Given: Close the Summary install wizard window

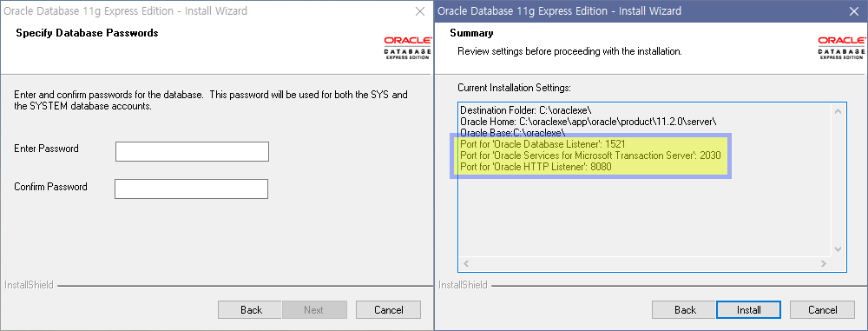Looking at the screenshot, I should click(854, 11).
